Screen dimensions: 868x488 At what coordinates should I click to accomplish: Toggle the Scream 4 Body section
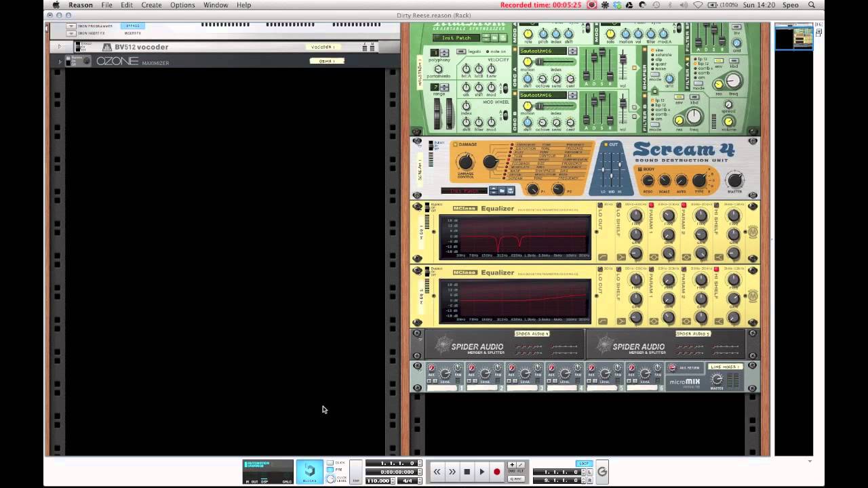coord(639,168)
